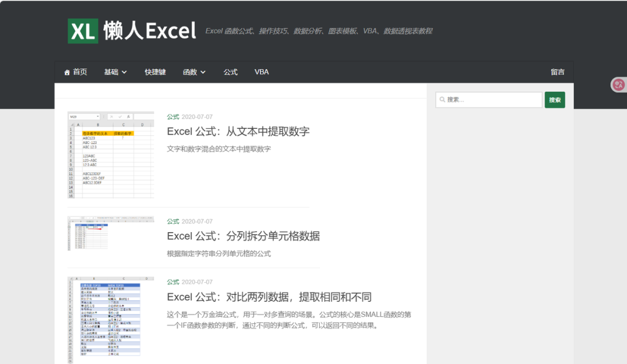Click the pink translate icon at right edge
Image resolution: width=627 pixels, height=364 pixels.
pyautogui.click(x=619, y=85)
